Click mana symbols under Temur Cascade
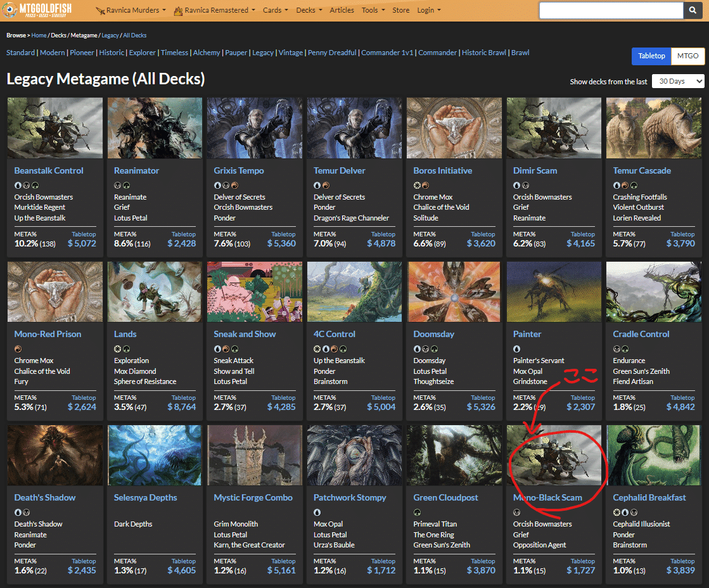Screen dimensions: 709x588 click(625, 186)
